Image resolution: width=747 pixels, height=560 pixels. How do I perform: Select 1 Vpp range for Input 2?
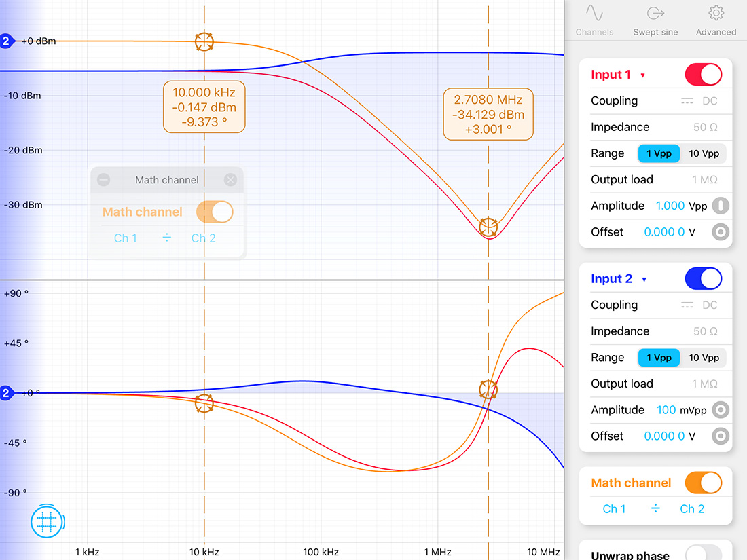pos(659,358)
